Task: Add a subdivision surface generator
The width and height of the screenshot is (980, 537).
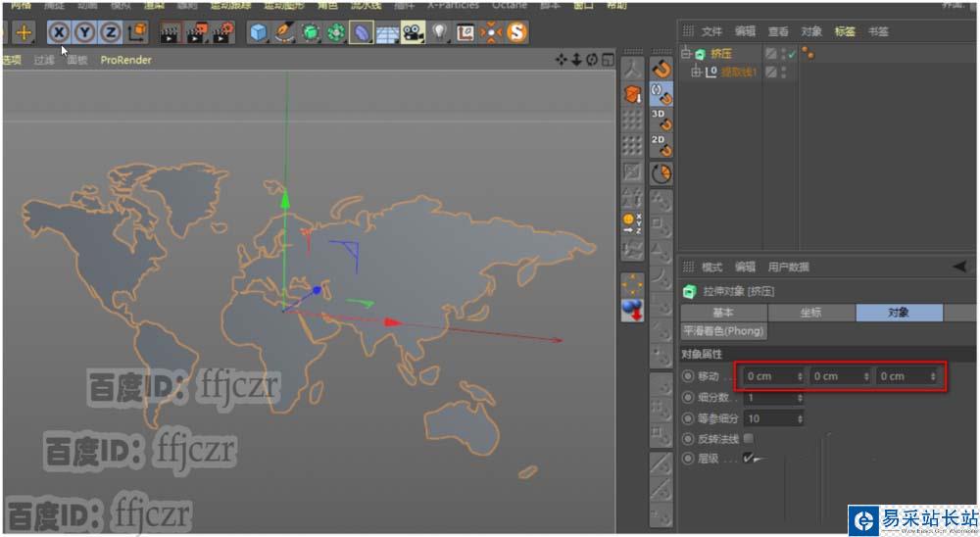Action: [x=311, y=32]
